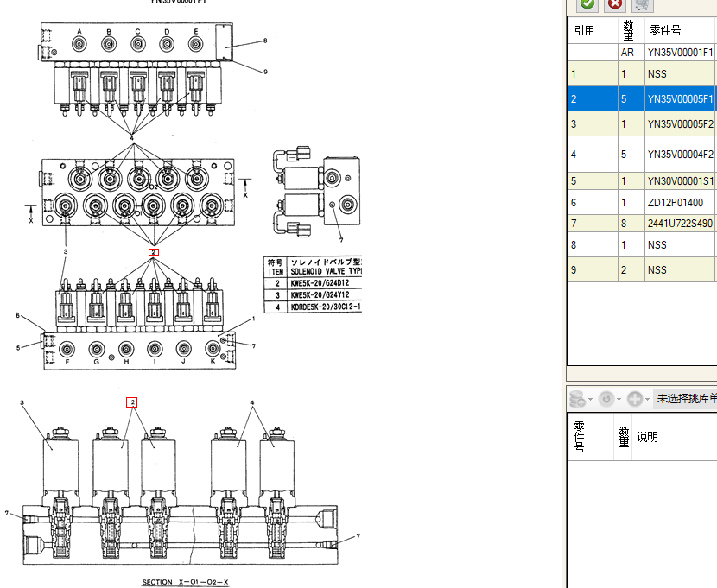Screen dimensions: 717x588
Task: Click reference number 6 in parts table
Action: point(593,202)
